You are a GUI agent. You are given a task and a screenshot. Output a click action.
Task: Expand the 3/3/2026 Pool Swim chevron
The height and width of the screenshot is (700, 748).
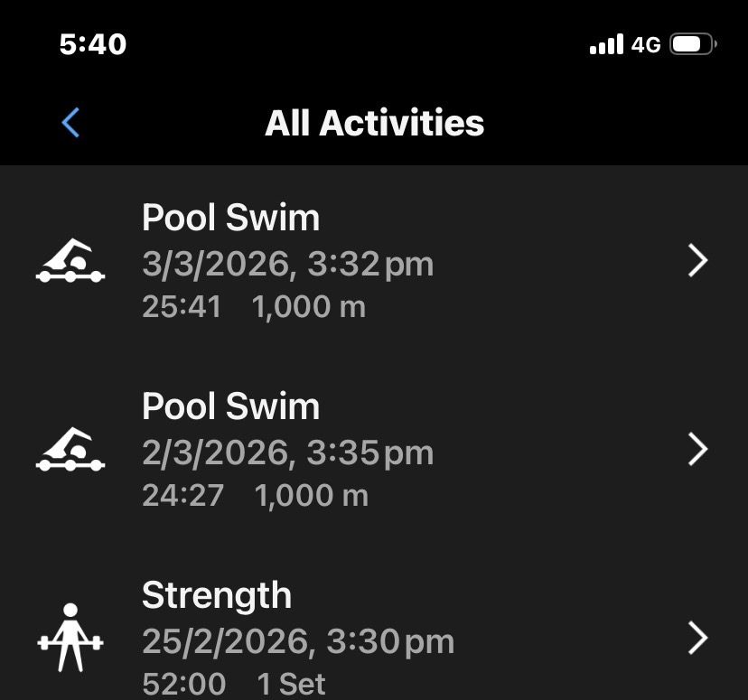tap(697, 261)
